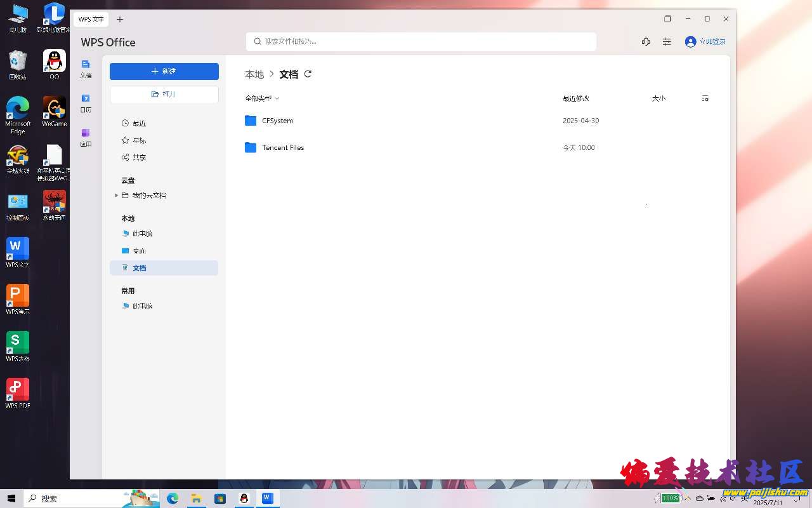The image size is (812, 508).
Task: Expand the 全部类型 file type filter
Action: tap(262, 98)
